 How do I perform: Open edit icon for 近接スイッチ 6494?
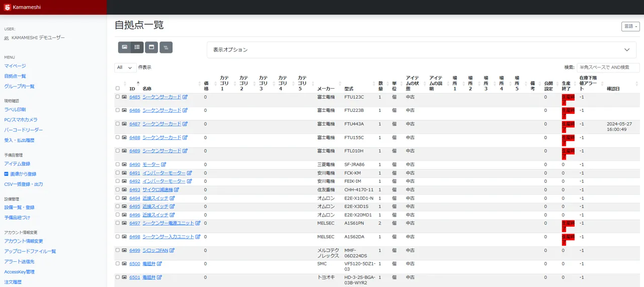click(173, 198)
